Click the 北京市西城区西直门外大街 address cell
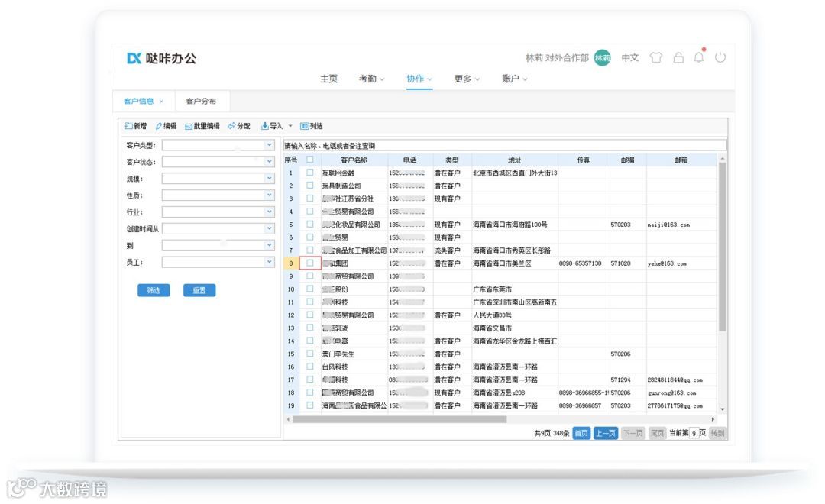Image resolution: width=825 pixels, height=504 pixels. click(515, 173)
